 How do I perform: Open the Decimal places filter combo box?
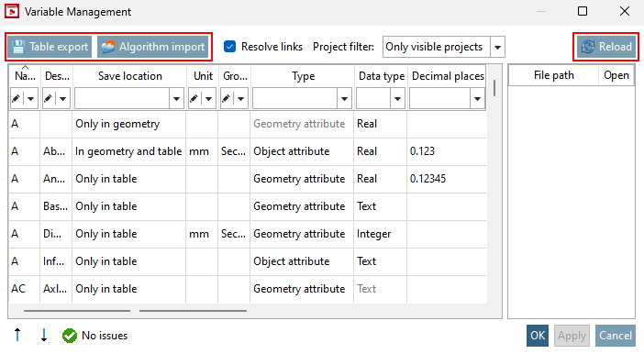coord(447,98)
